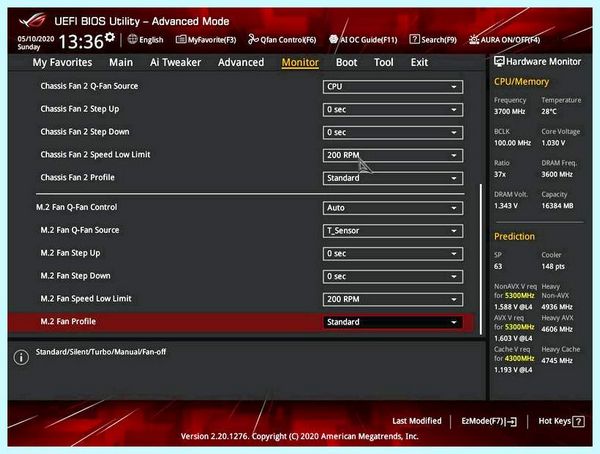
Task: Open MyFavorite(F3) list icon
Action: point(181,39)
